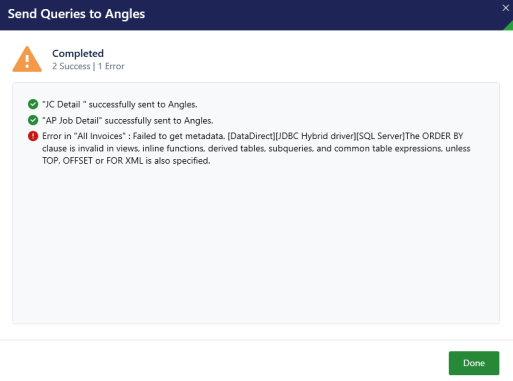
Task: Click the red error icon for All Invoices
Action: pos(33,136)
